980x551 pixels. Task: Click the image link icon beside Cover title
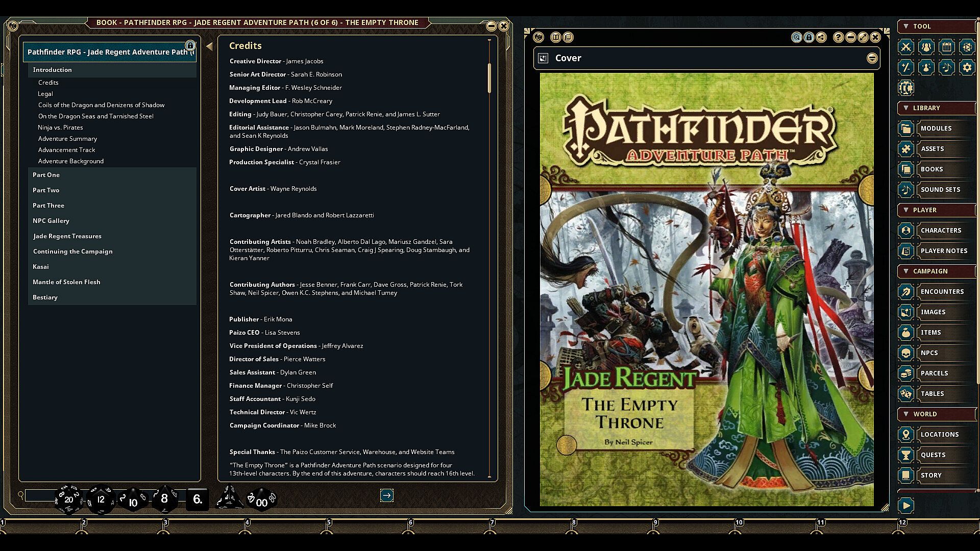pyautogui.click(x=544, y=58)
